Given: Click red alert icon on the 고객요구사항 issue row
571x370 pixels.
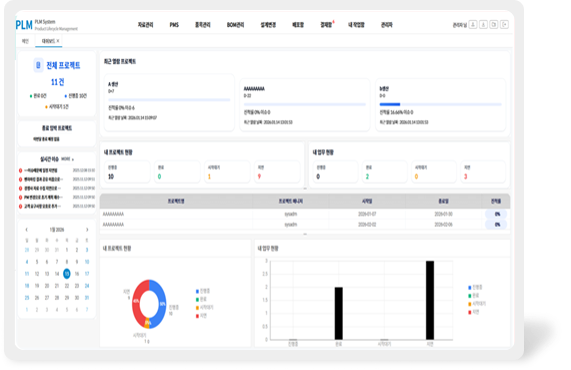Looking at the screenshot, I should [21, 206].
